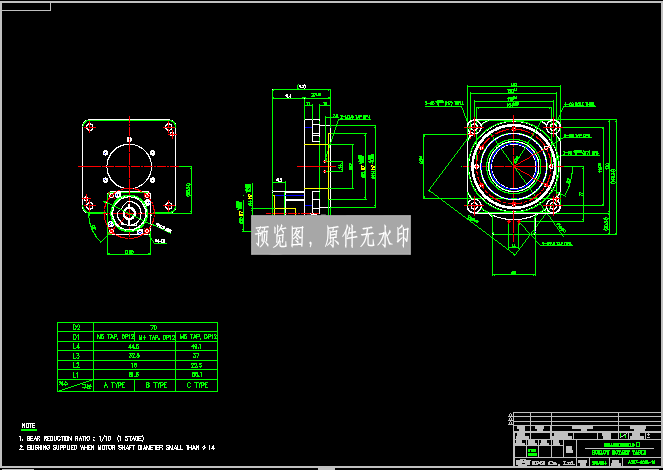This screenshot has width=663, height=470.
Task: Select the 'B TYPE' table cell
Action: (x=156, y=385)
